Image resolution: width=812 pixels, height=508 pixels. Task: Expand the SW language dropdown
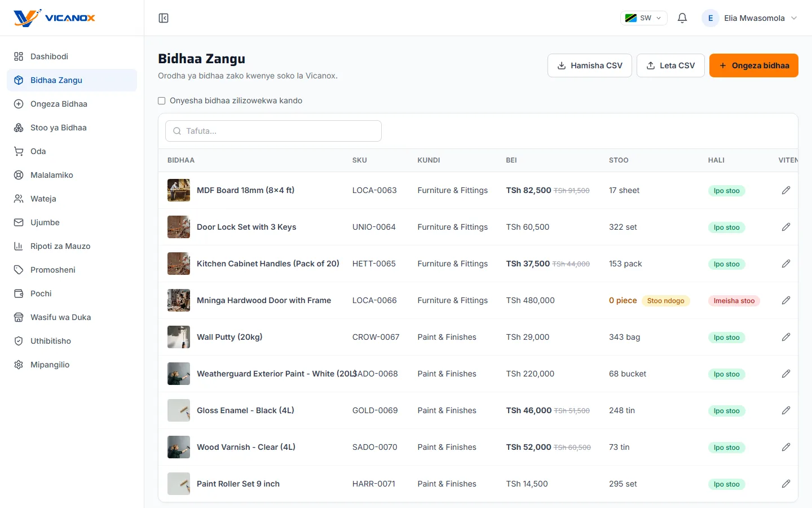644,18
